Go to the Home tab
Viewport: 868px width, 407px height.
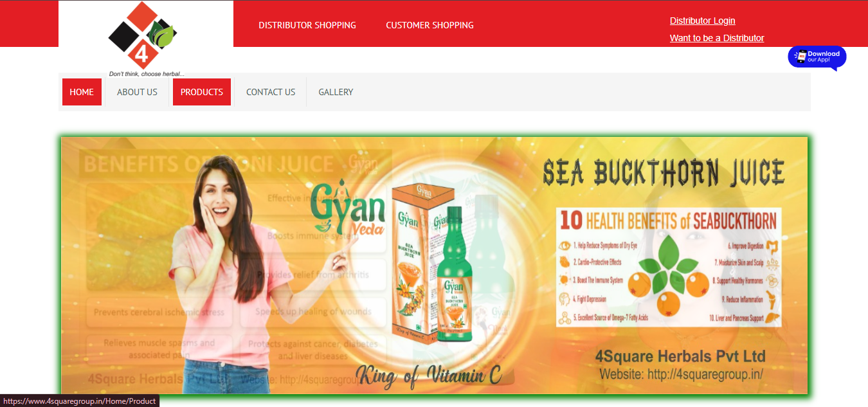(x=82, y=92)
